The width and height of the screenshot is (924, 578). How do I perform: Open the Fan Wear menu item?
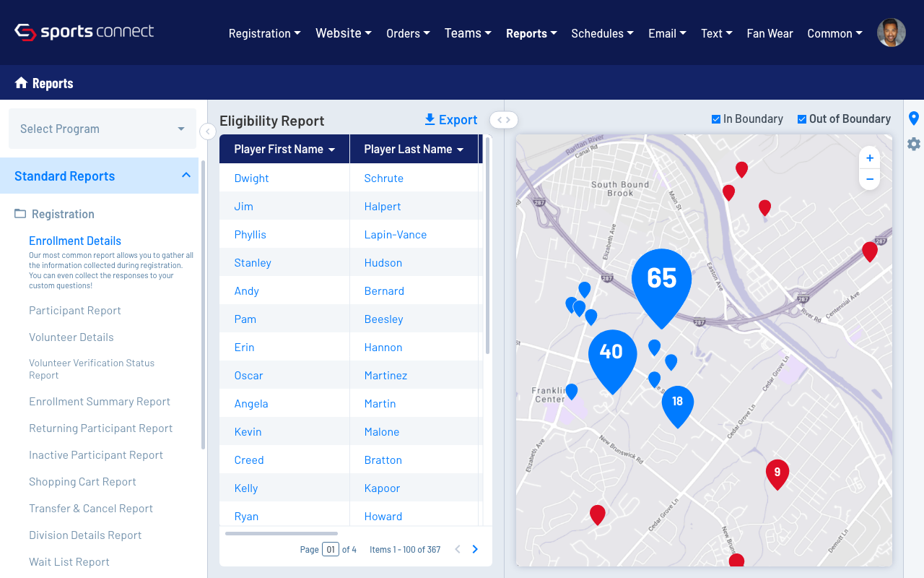[x=770, y=33]
